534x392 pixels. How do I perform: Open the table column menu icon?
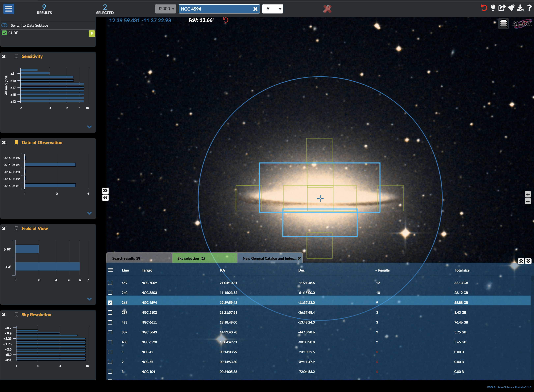pyautogui.click(x=110, y=270)
